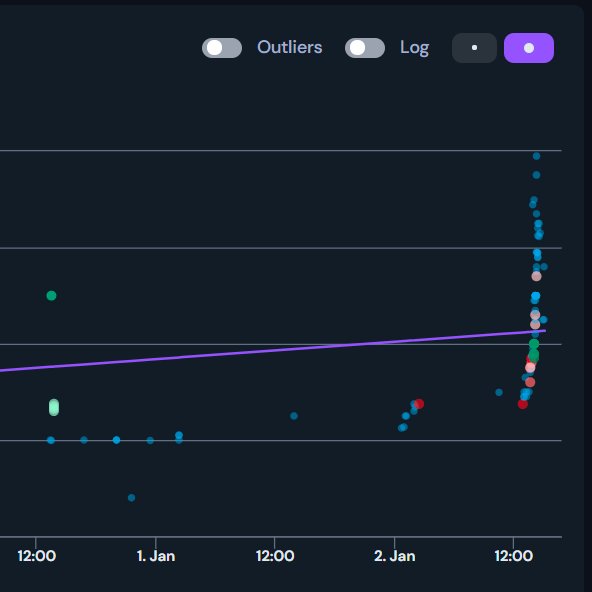Click the 'Log' label text

(x=415, y=48)
